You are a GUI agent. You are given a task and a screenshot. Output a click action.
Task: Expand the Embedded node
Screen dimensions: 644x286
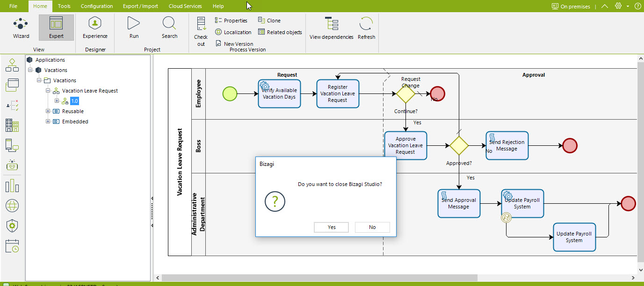(x=48, y=122)
